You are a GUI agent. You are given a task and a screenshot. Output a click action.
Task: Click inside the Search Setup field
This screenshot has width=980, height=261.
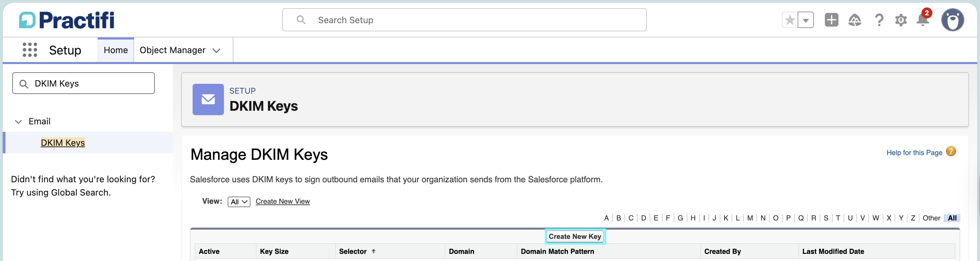coord(464,20)
